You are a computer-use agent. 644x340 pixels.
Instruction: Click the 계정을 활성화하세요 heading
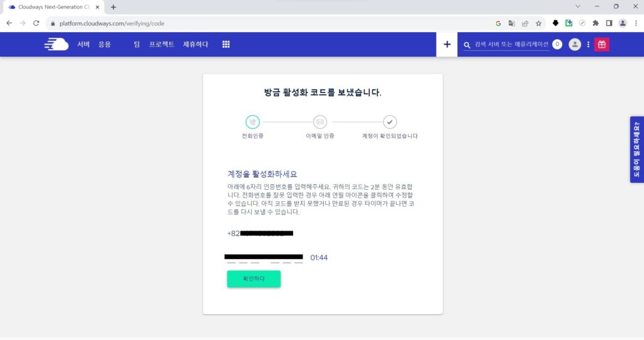click(262, 174)
